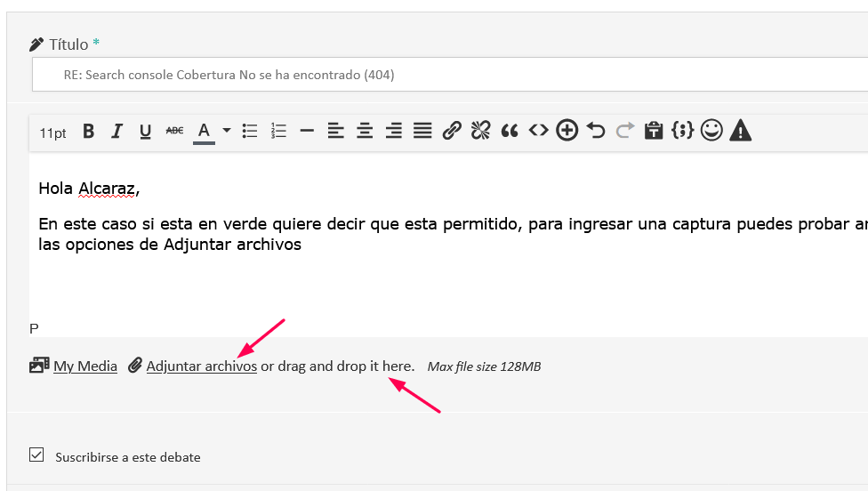The width and height of the screenshot is (868, 491).
Task: Insert a blockquote
Action: pos(510,131)
